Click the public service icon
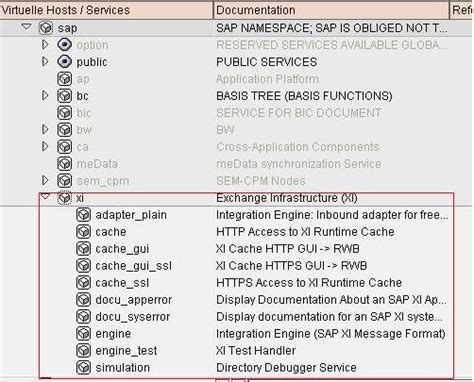The image size is (474, 382). click(64, 62)
